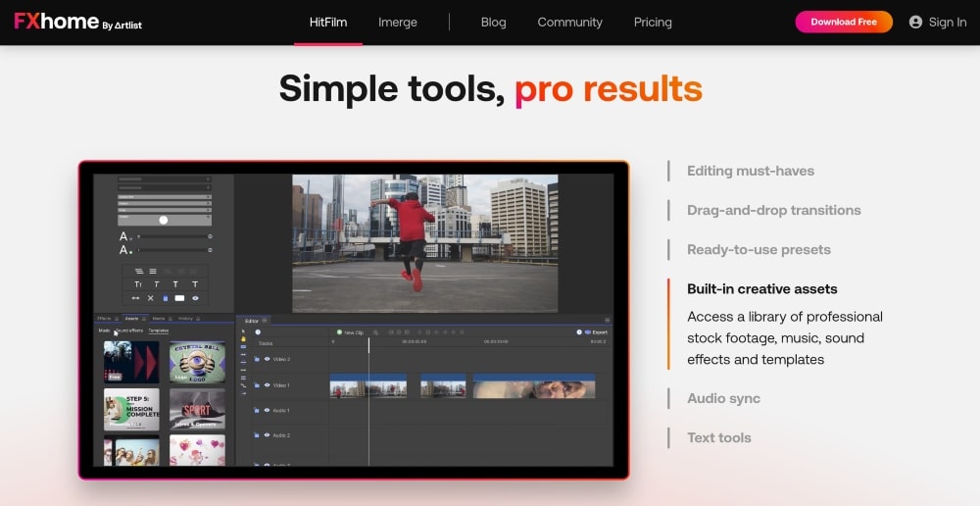Select the Step 5 Mission Complete template thumbnail
Screen dimensions: 980x506
[131, 409]
